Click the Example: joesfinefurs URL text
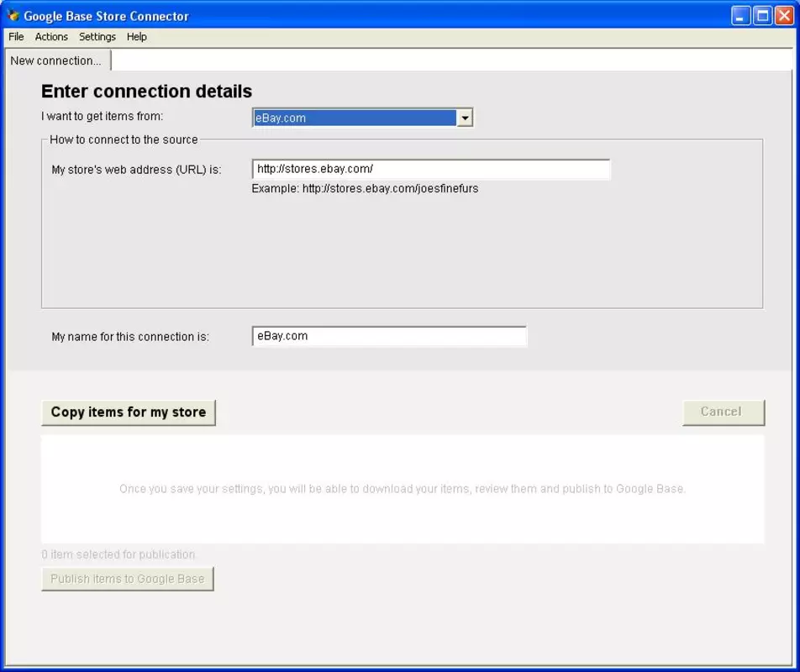 (365, 189)
